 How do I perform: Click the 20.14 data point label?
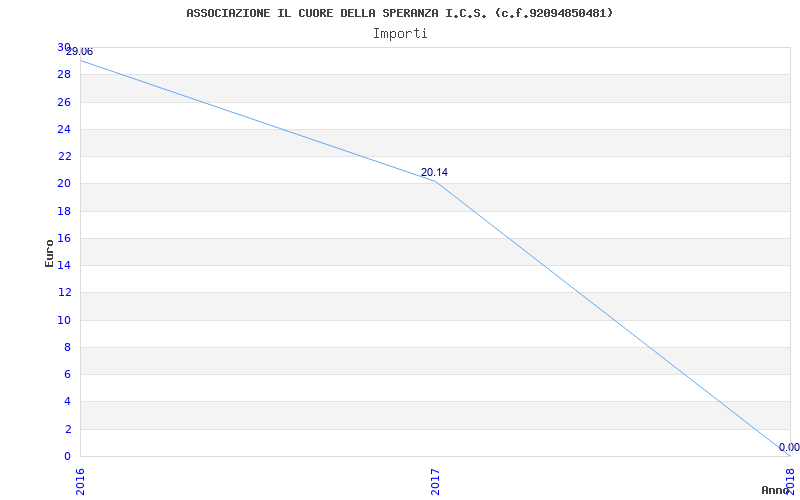coord(434,172)
